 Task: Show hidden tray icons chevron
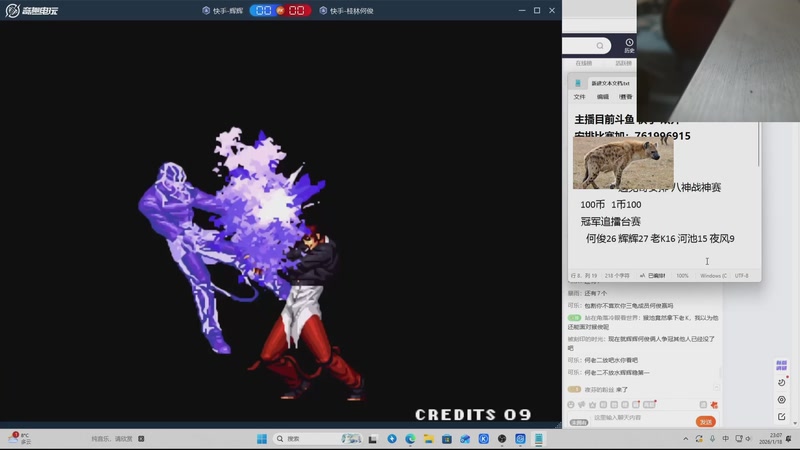[685, 439]
